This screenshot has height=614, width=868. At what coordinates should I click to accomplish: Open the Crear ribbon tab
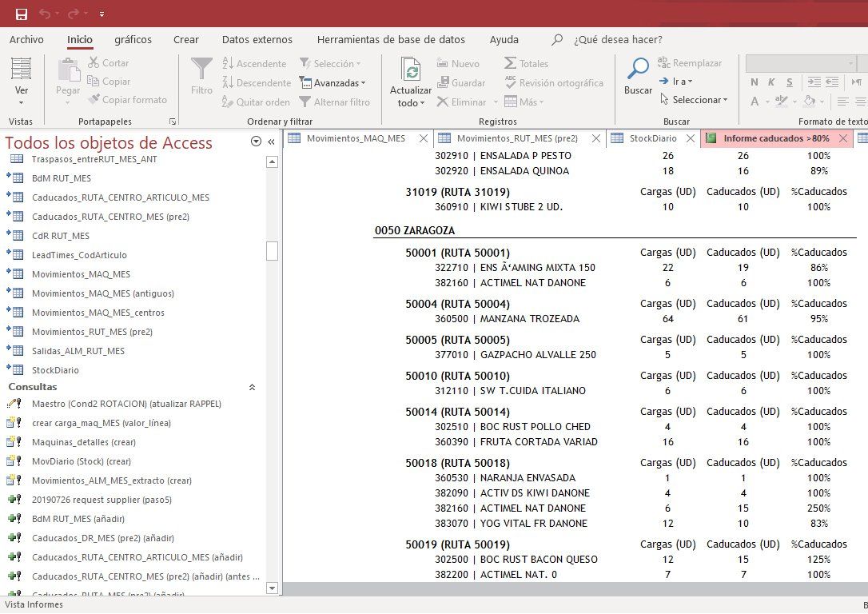tap(186, 39)
